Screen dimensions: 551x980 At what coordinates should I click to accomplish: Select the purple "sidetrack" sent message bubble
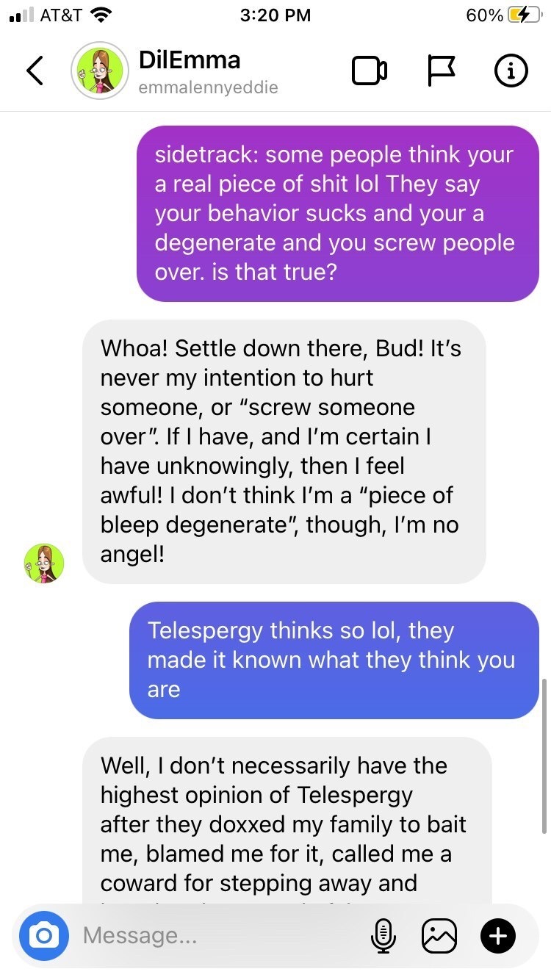[338, 214]
